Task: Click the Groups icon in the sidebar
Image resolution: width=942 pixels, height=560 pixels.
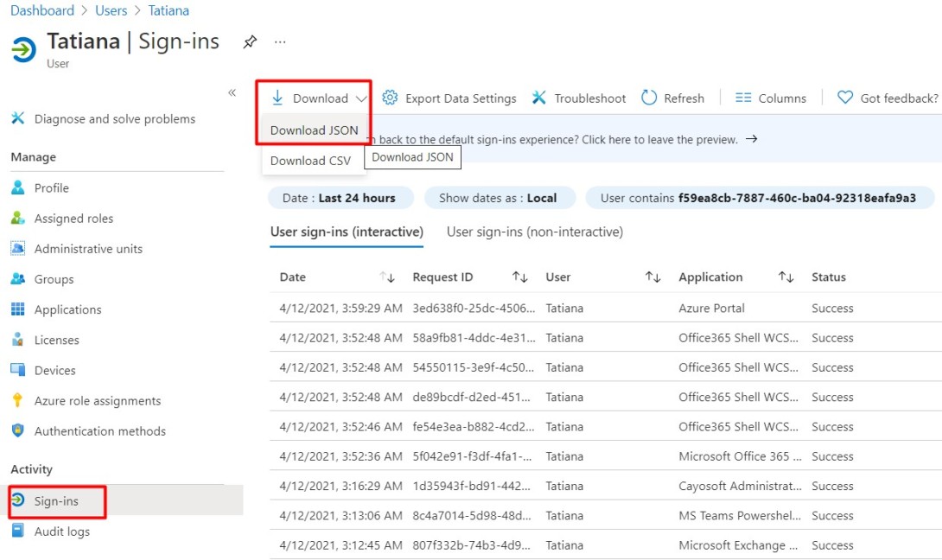Action: pos(18,279)
